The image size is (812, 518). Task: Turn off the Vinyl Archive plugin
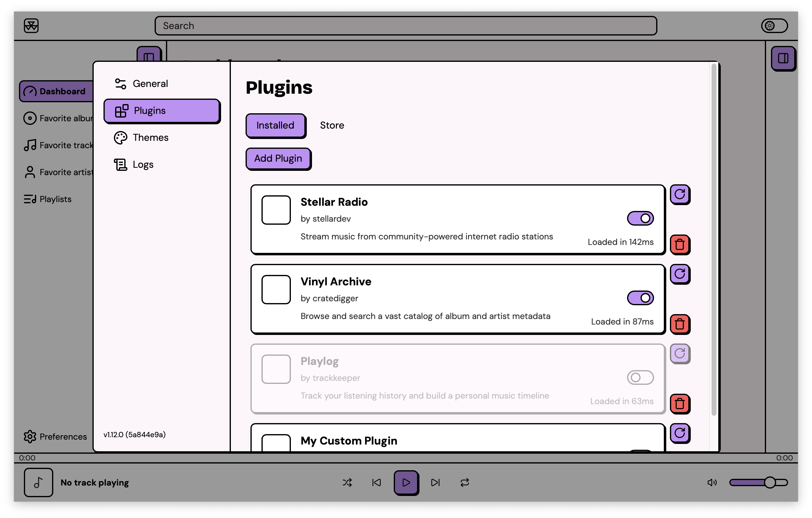640,298
